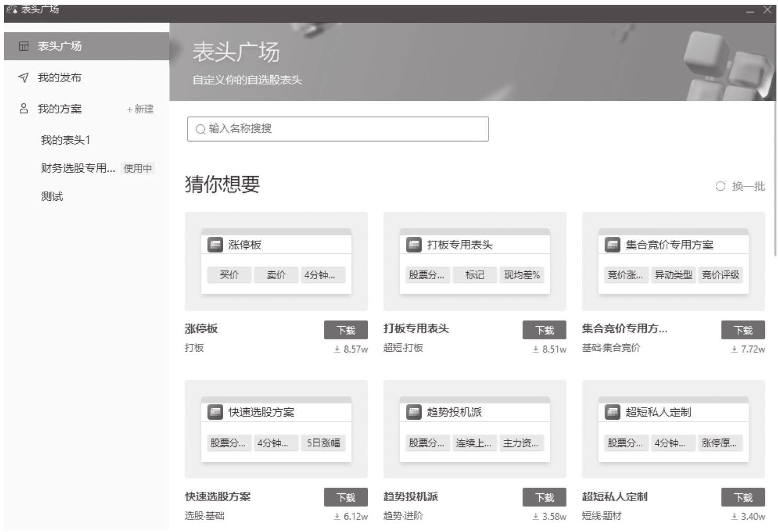The image size is (778, 532).
Task: Open the 涨停板 preview card
Action: click(x=276, y=261)
